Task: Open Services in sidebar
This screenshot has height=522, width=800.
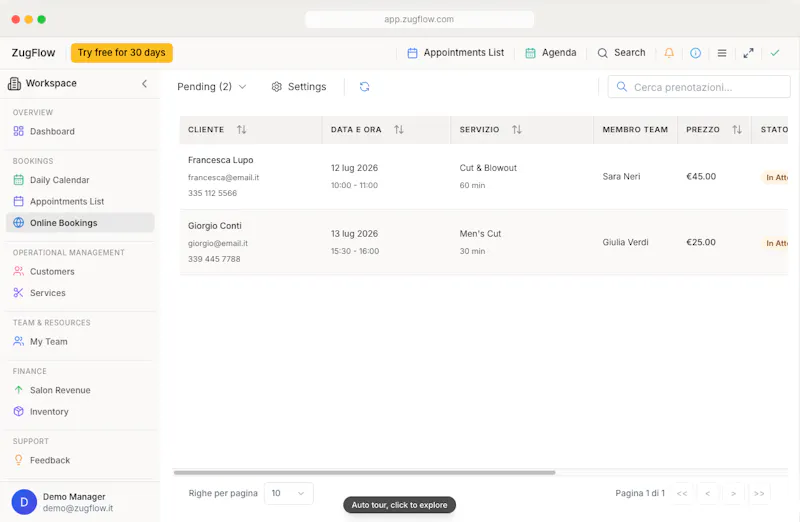Action: coord(80,292)
